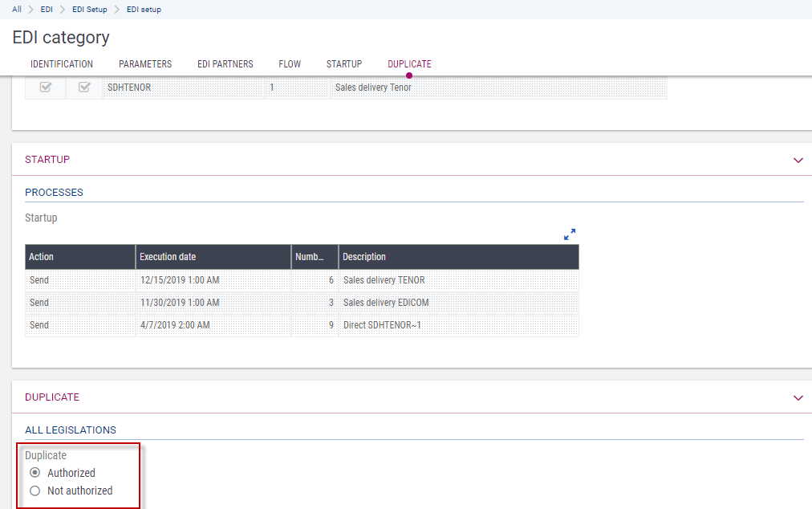
Task: Jump to the FLOW tab
Action: [290, 64]
